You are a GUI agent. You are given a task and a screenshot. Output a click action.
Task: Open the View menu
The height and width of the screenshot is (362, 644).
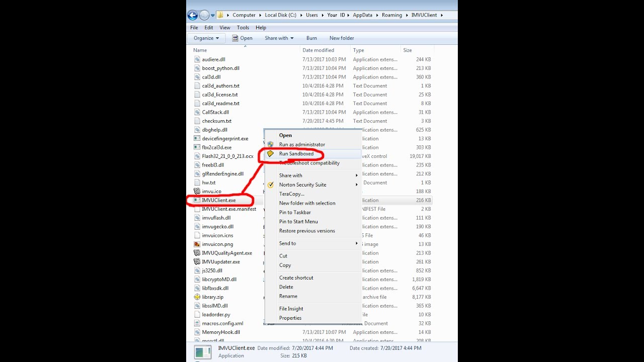coord(225,28)
